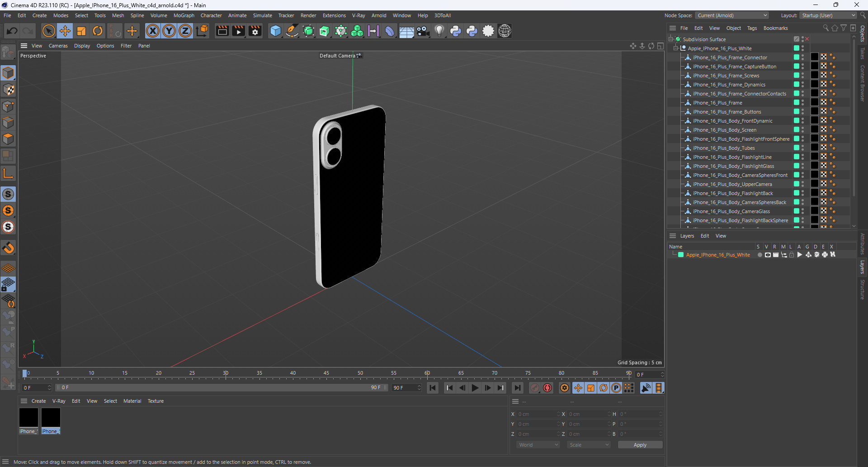This screenshot has height=467, width=868.
Task: Select the Live Selection tool
Action: click(48, 31)
